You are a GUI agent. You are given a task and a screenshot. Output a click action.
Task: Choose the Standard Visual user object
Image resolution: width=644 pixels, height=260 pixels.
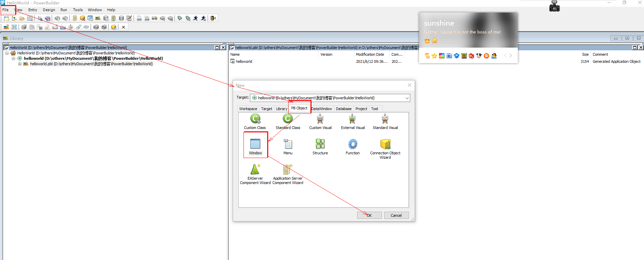pyautogui.click(x=385, y=119)
